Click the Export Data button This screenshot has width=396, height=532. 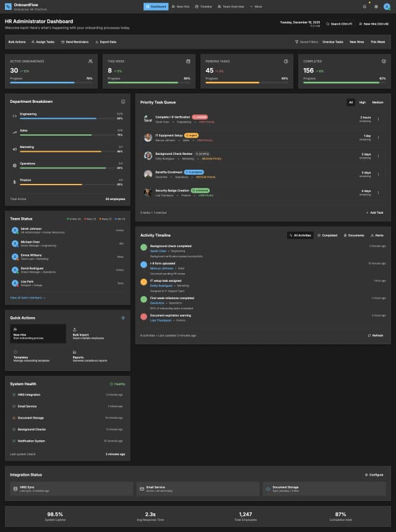coord(105,41)
